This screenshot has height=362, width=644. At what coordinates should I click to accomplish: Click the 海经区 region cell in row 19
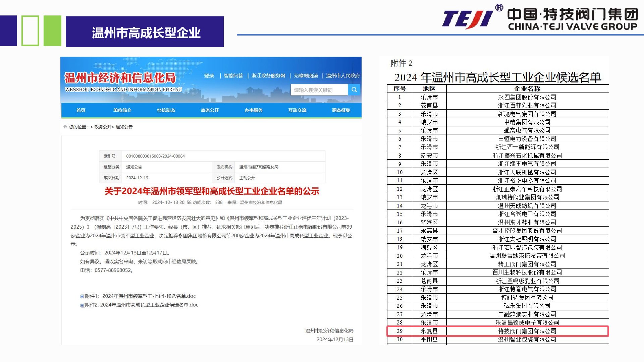click(x=429, y=247)
